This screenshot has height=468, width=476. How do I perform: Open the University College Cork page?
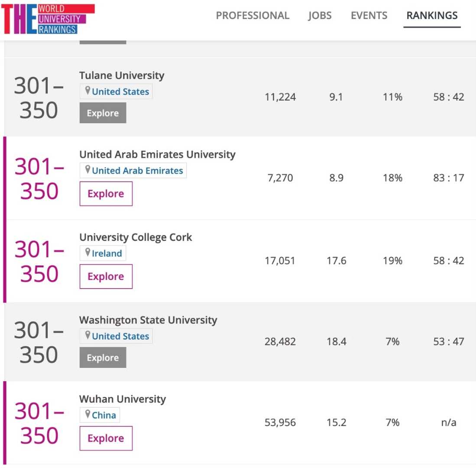[136, 237]
